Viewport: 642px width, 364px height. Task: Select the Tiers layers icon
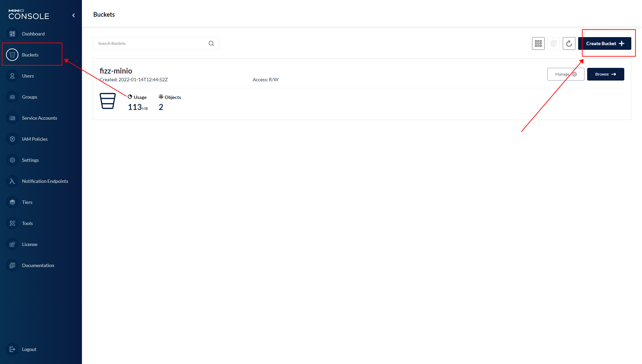coord(12,202)
